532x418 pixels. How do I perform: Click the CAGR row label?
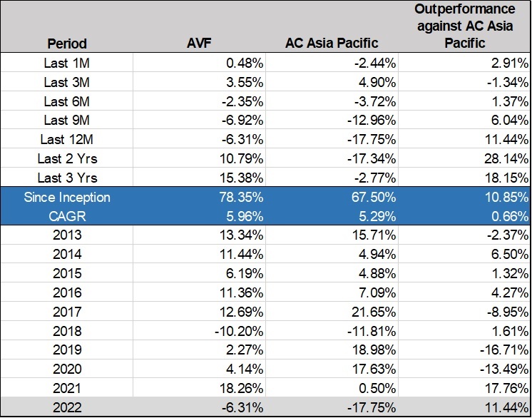tap(66, 216)
